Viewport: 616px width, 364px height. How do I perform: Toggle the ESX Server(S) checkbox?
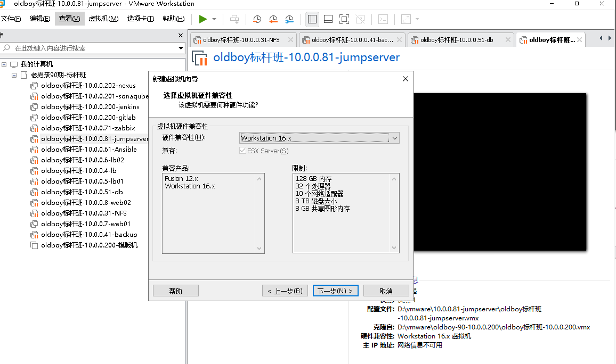coord(243,151)
